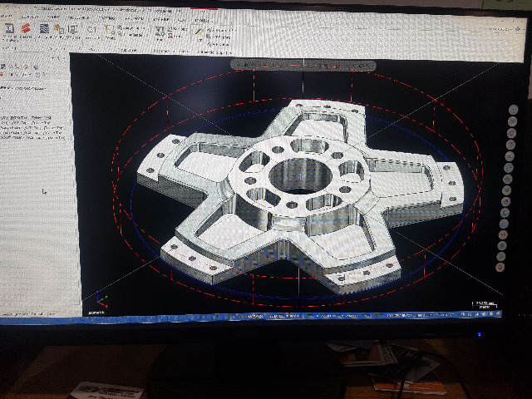
Task: Click the red striped icon in the ribbon
Action: point(25,29)
